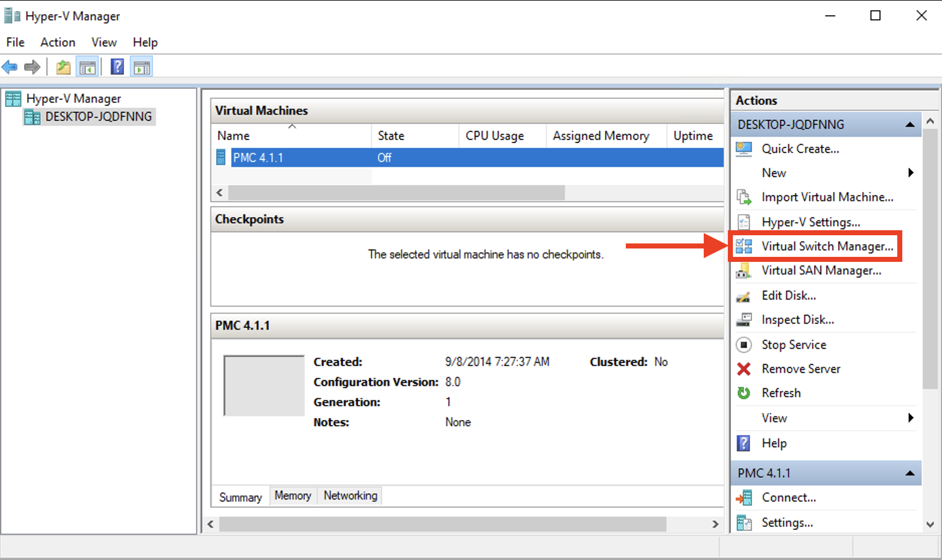Go back with the blue back arrow

10,67
